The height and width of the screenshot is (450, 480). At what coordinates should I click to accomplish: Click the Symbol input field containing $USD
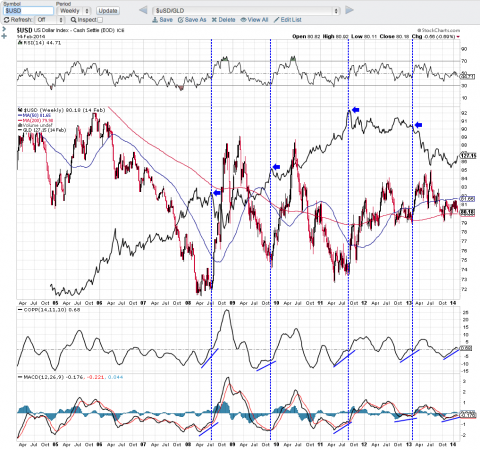click(x=28, y=11)
